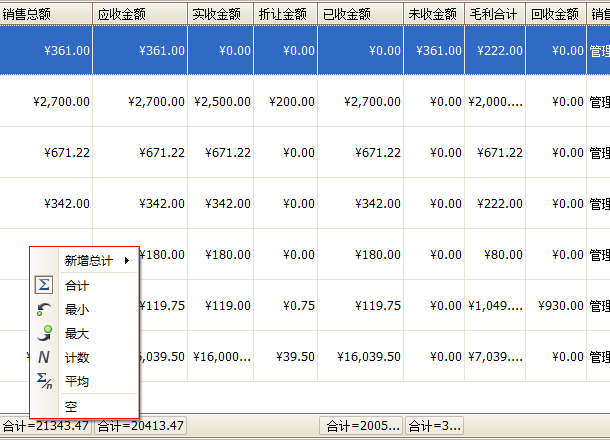This screenshot has width=610, height=440.
Task: Select the ¥200.00 折让金额 cell
Action: (286, 102)
